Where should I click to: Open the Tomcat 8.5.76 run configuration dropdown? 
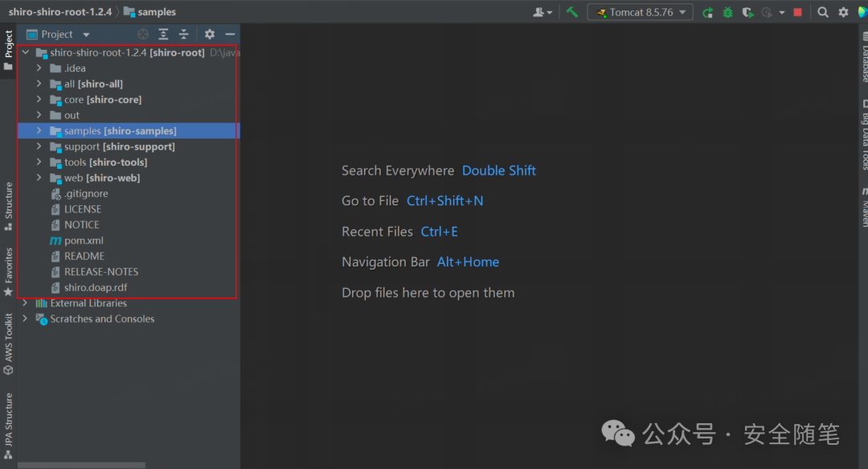[640, 11]
